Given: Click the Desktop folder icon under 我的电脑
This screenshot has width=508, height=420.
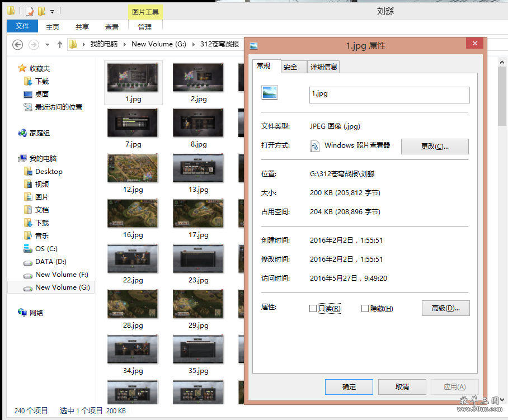Looking at the screenshot, I should click(28, 171).
